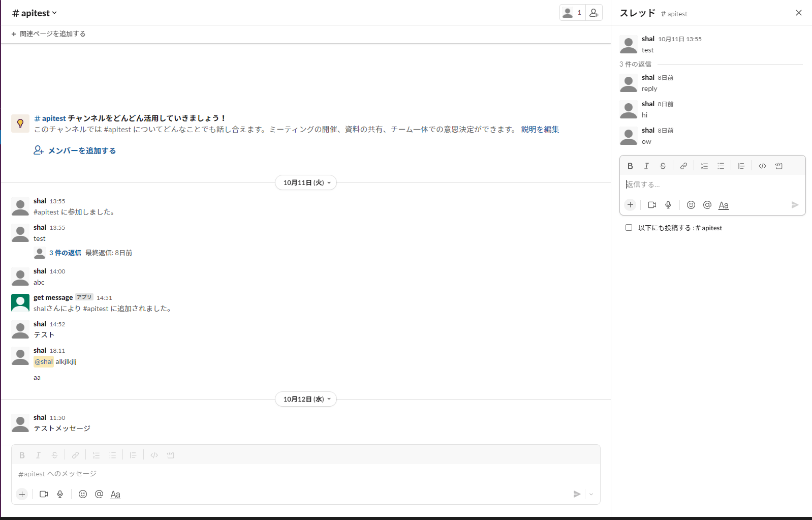
Task: Click the 10月11日 13:55 thread timestamp
Action: click(x=680, y=39)
